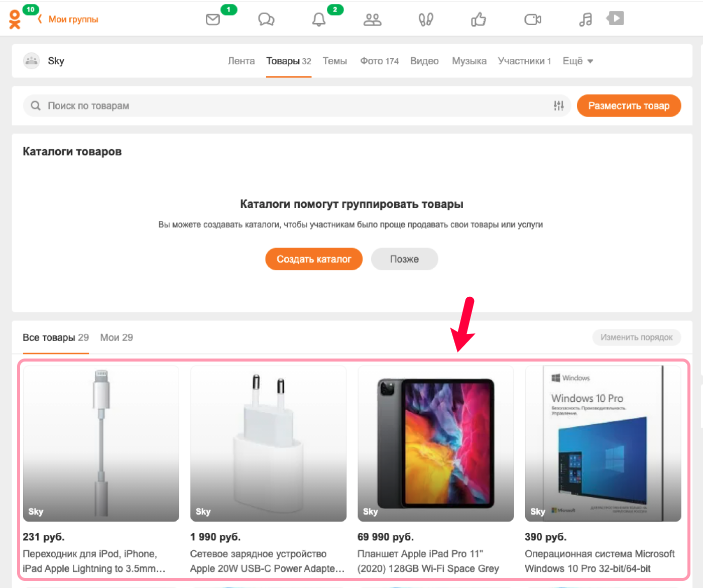Click the Odnoklassniki logo icon
This screenshot has height=588, width=703.
click(15, 19)
